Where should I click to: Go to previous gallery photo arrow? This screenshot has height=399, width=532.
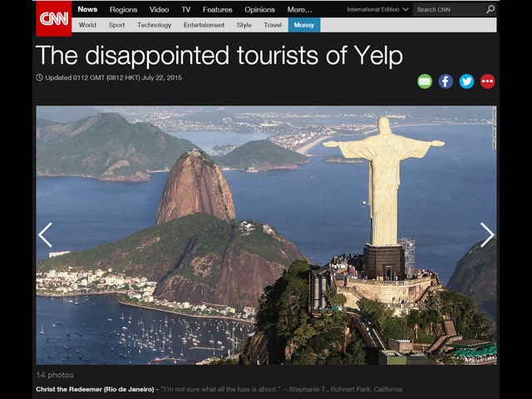click(x=45, y=234)
